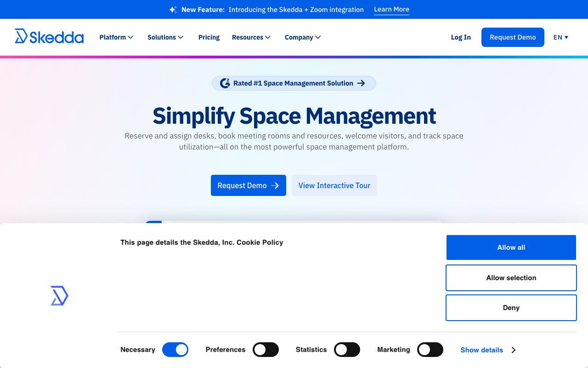
Task: Enable the Marketing cookies switch
Action: [x=430, y=350]
